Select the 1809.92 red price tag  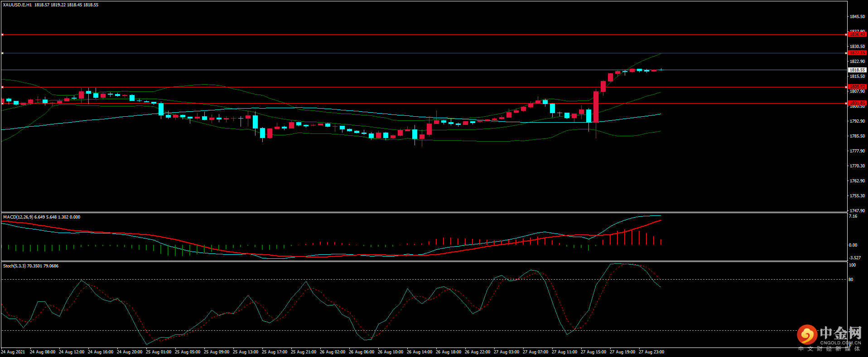tap(857, 87)
